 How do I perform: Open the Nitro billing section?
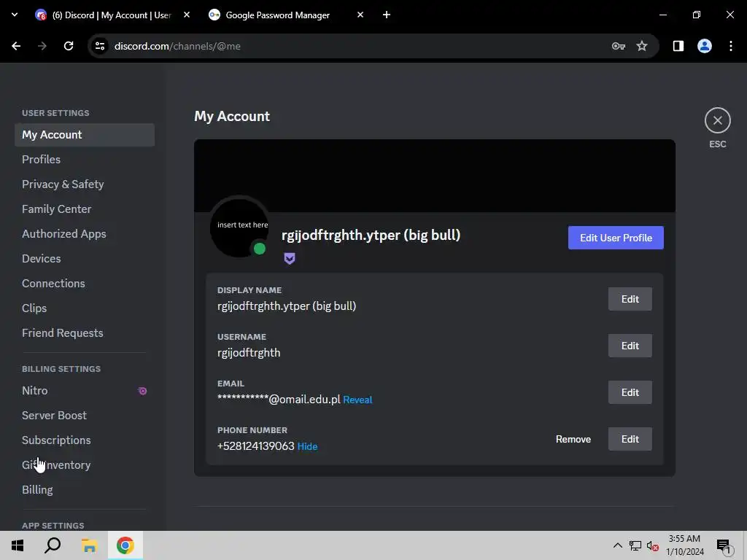(x=85, y=391)
